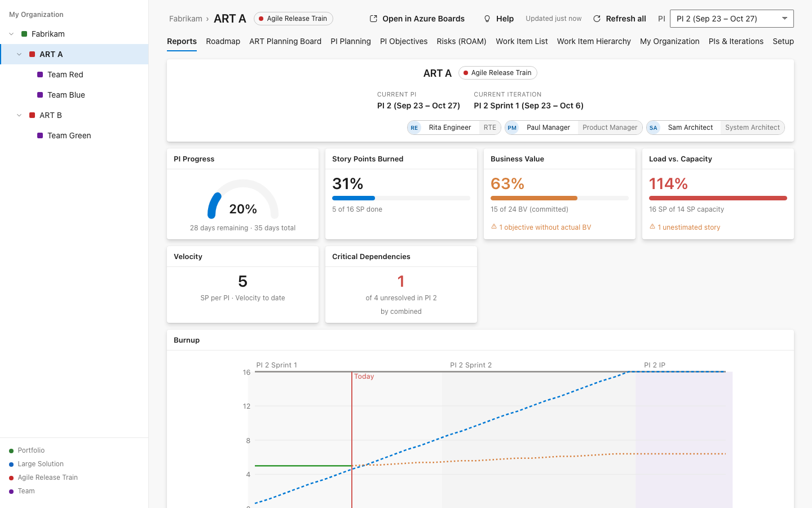Click the PI 2 Sprint 2 label on Burnup
This screenshot has width=812, height=508.
(x=471, y=365)
